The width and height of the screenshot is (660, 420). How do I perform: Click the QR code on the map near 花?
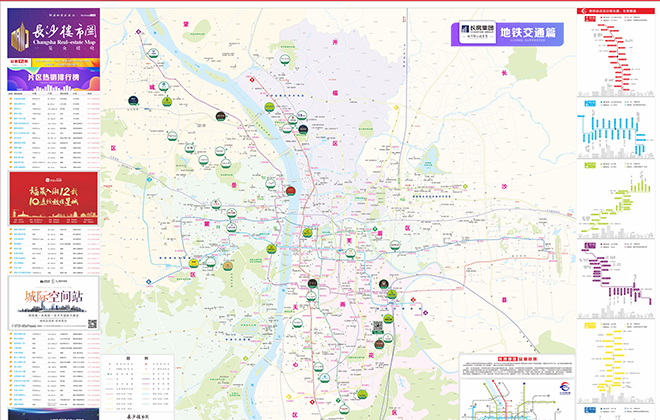click(378, 327)
